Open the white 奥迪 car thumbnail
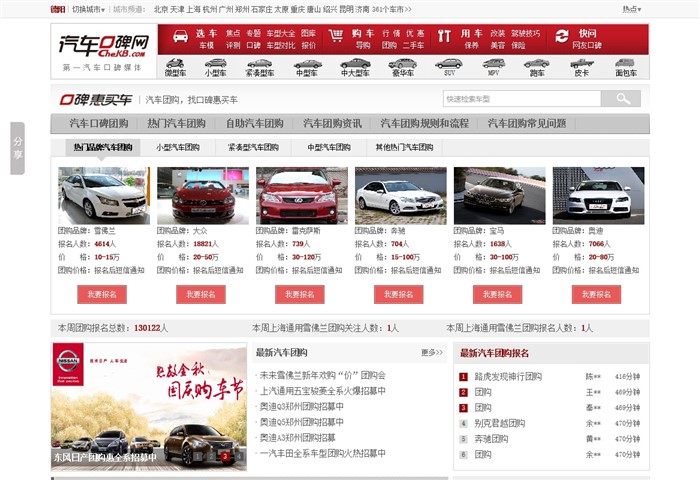Viewport: 700px width, 480px height. pos(598,196)
